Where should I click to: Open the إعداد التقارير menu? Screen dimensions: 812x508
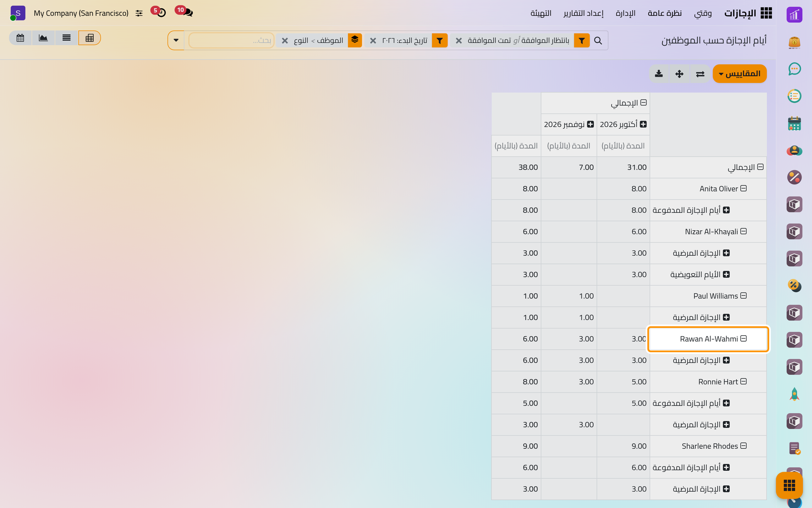pos(583,14)
